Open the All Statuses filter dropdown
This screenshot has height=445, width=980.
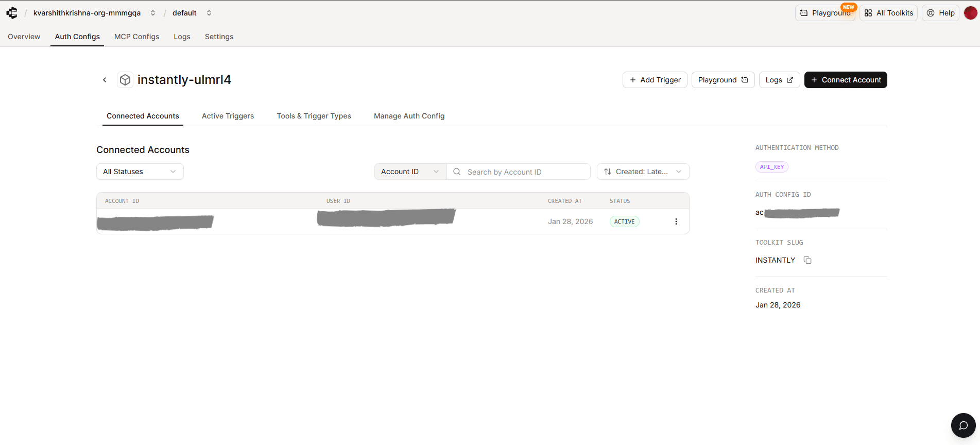[140, 172]
